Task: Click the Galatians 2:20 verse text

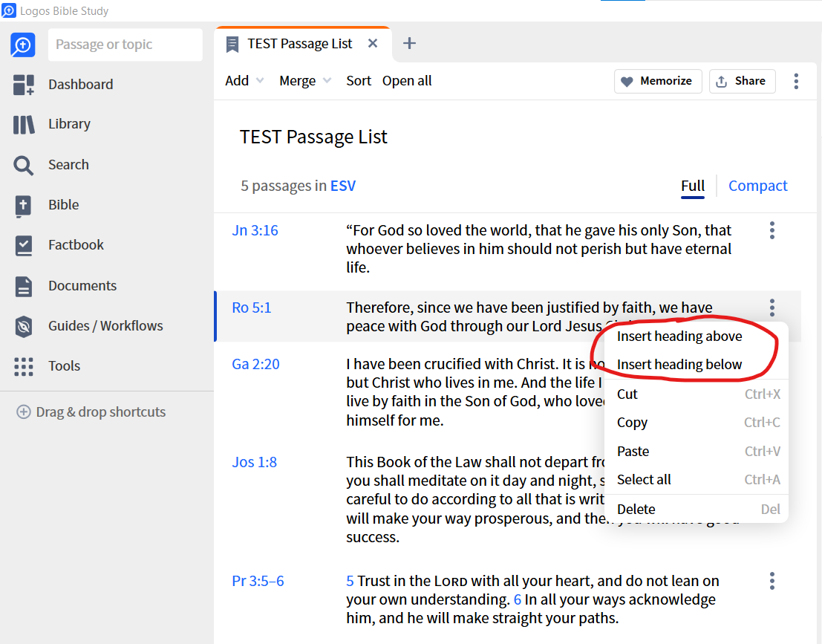Action: [x=475, y=392]
